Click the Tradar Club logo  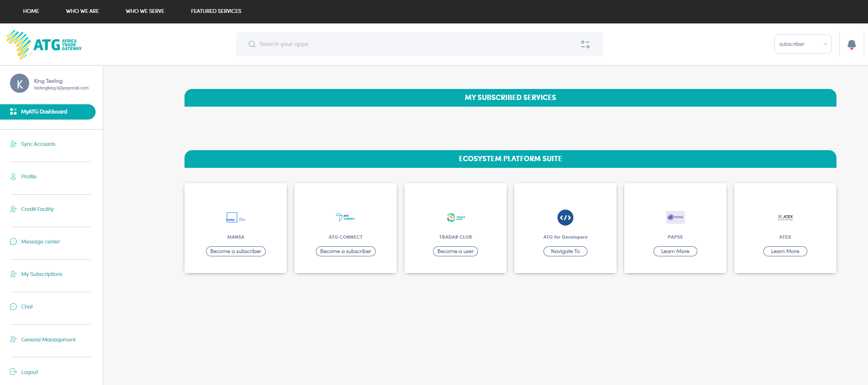456,218
